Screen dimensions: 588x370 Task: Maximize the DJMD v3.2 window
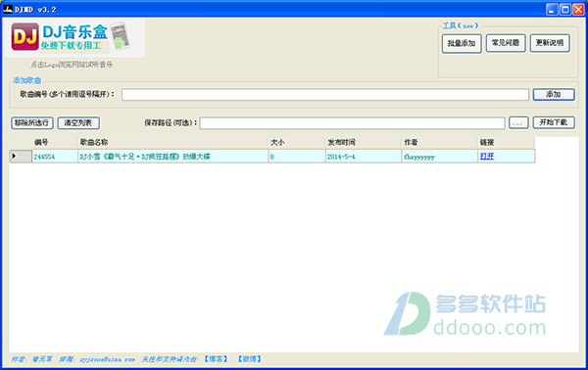(x=565, y=10)
